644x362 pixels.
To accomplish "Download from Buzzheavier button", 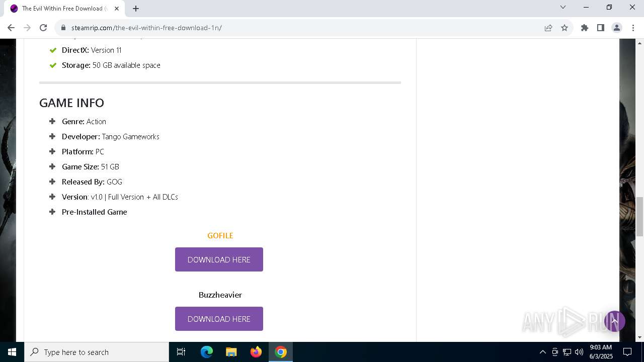I will point(219,319).
